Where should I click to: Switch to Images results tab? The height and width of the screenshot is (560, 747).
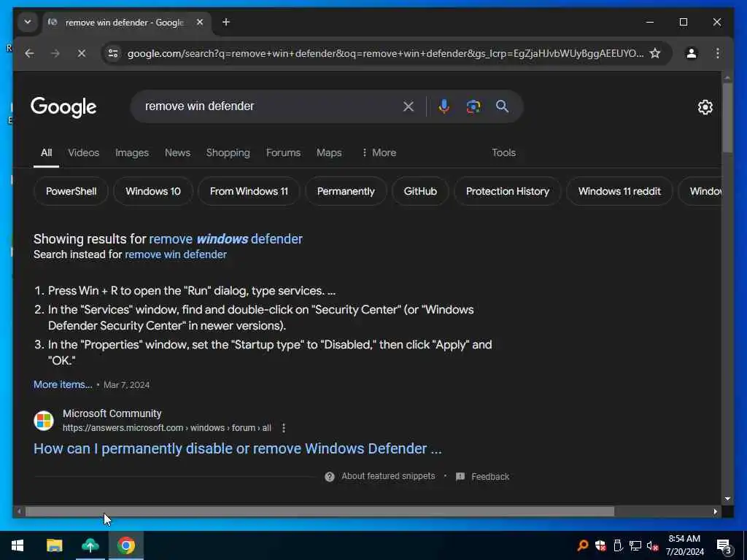point(132,153)
